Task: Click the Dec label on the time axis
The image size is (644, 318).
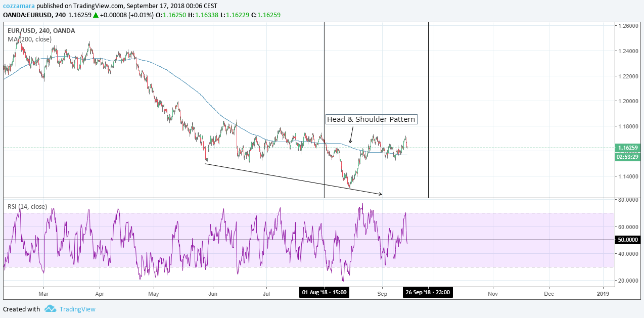Action: point(549,293)
